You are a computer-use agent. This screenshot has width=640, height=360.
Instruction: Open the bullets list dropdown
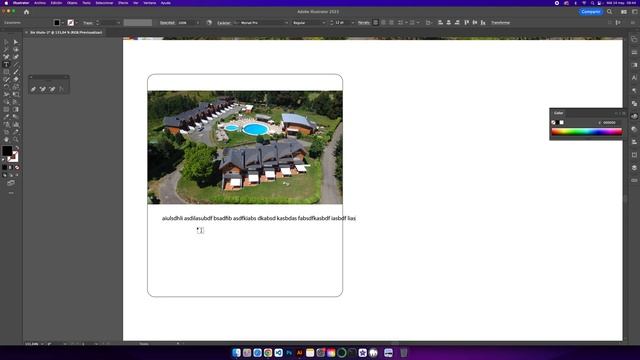point(406,23)
